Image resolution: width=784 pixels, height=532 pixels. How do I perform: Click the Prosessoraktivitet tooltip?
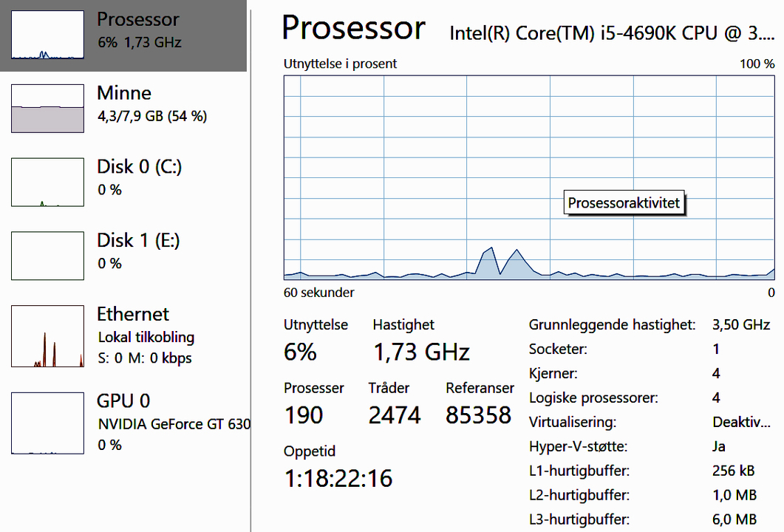point(624,203)
